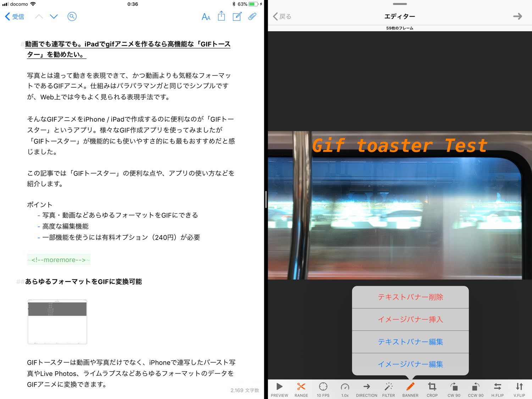Change the DIRECTION arrow setting
This screenshot has width=532, height=399.
367,389
